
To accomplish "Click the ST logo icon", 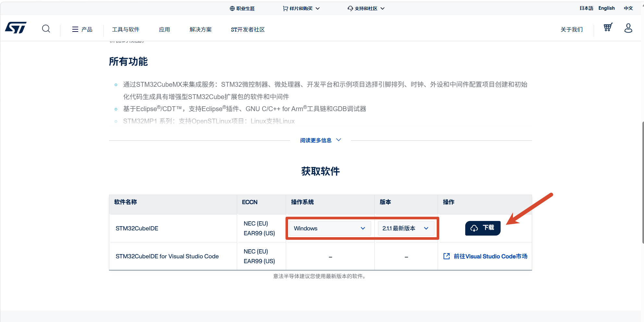I will point(16,28).
